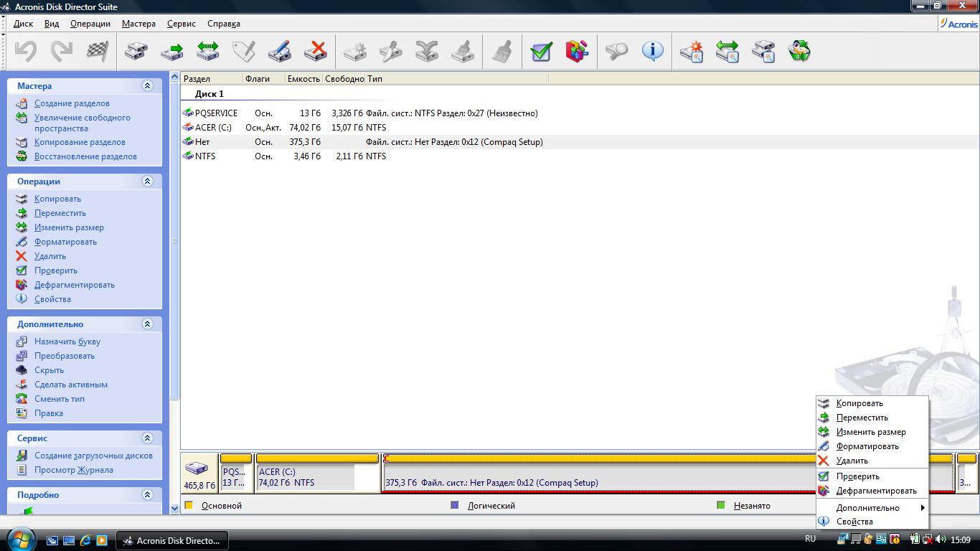Viewport: 980px width, 551px height.
Task: Click the grayed-out brush clean toolbar icon
Action: 502,51
